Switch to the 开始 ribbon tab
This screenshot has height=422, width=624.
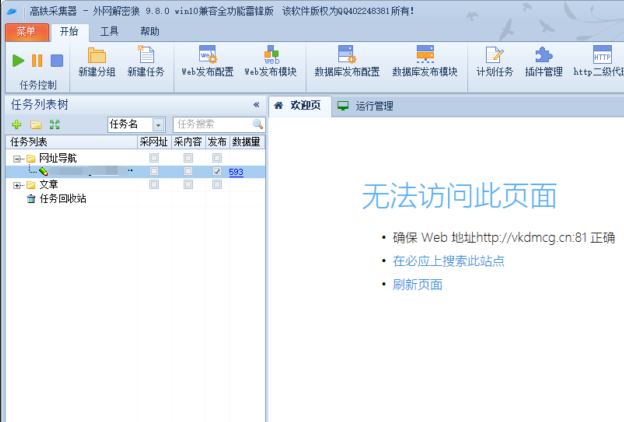[x=69, y=31]
